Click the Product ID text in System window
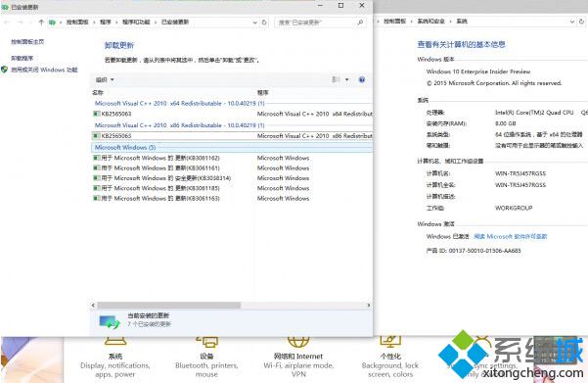The width and height of the screenshot is (588, 383). click(x=474, y=251)
